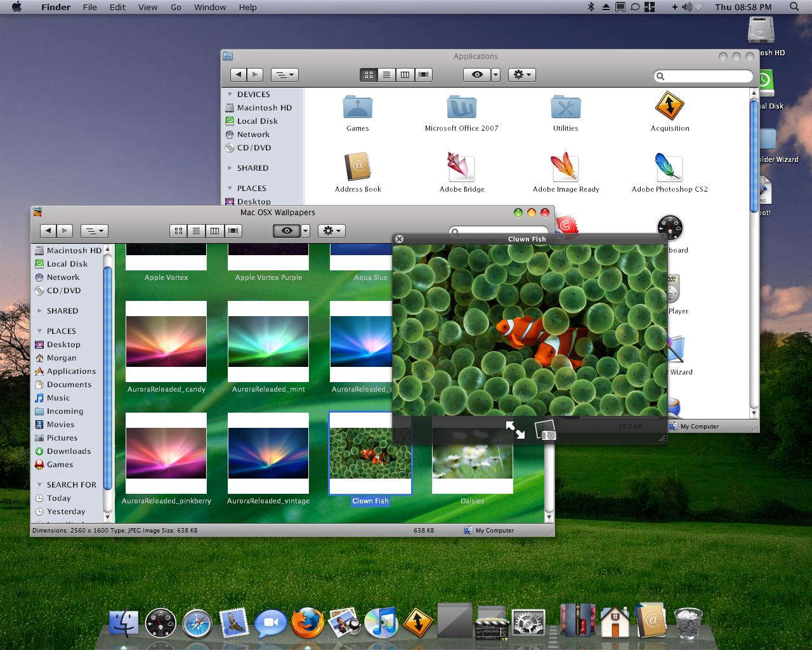Expand the SHARED section in Applications window sidebar
812x650 pixels.
[230, 168]
